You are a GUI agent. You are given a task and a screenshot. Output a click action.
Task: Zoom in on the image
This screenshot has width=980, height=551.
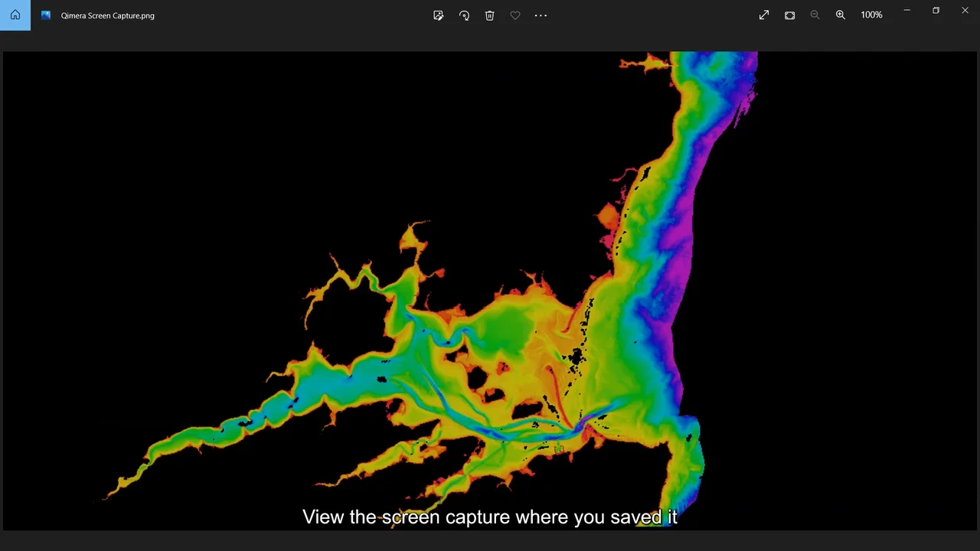coord(841,15)
